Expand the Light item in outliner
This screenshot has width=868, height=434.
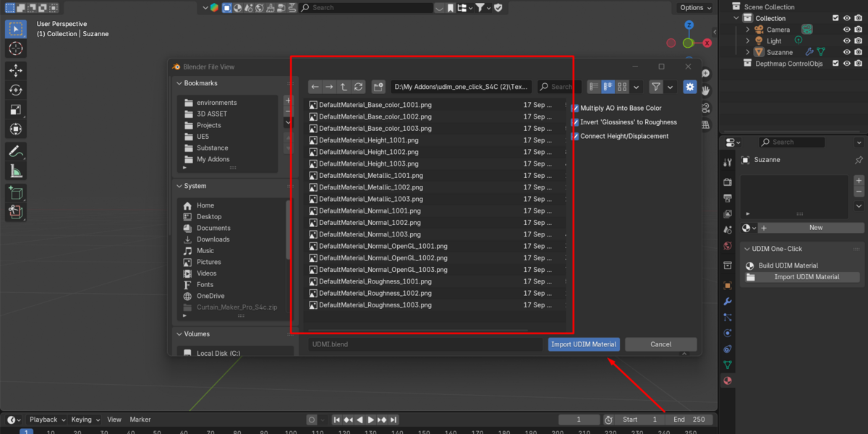click(748, 41)
